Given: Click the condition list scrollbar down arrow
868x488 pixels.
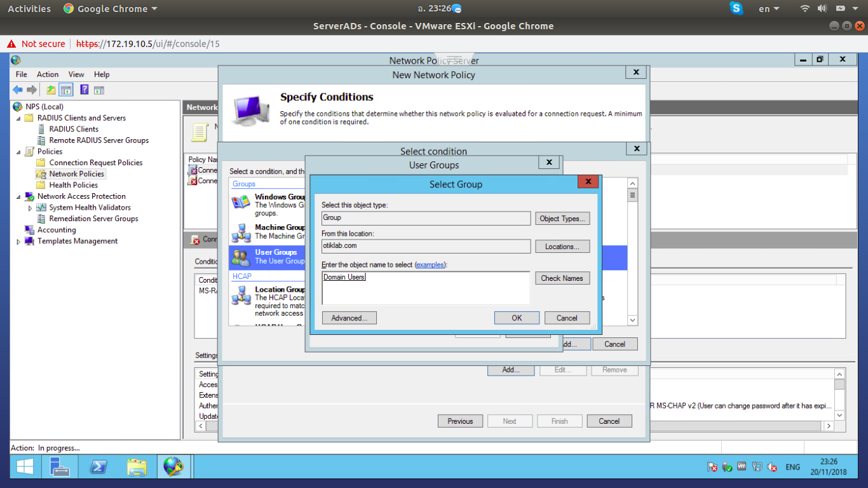Looking at the screenshot, I should tap(632, 321).
